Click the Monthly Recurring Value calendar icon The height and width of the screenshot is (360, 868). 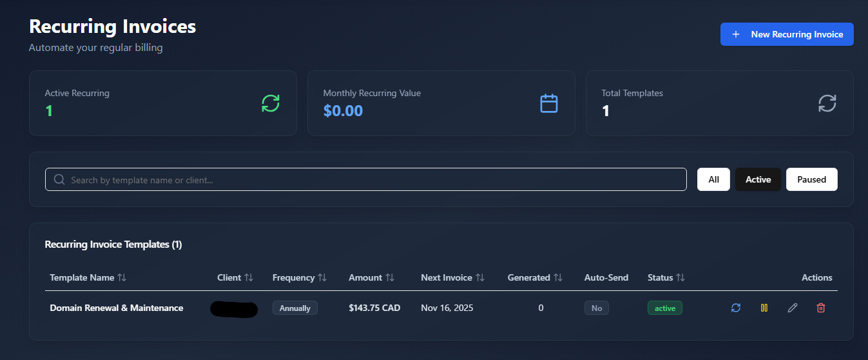click(x=549, y=103)
